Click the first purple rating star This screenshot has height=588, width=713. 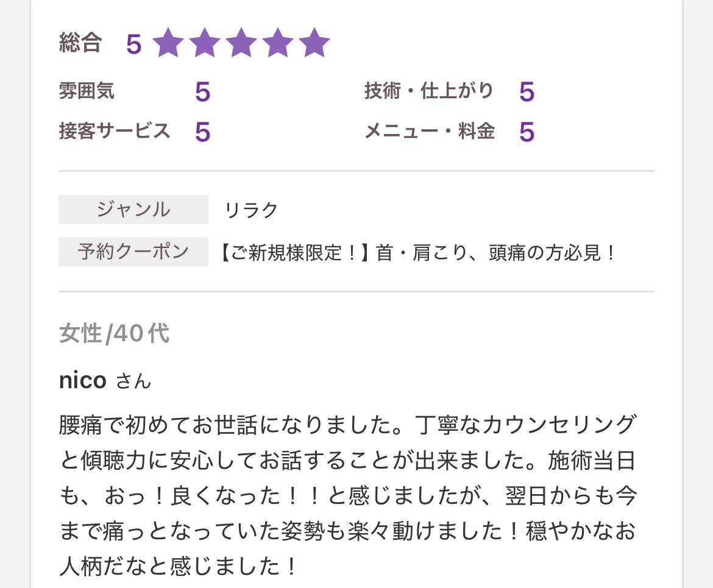point(168,43)
